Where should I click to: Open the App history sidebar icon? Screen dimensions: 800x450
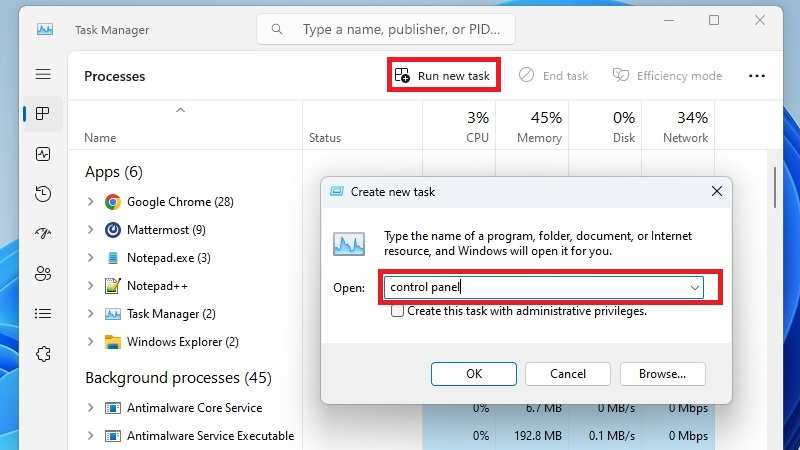tap(42, 193)
